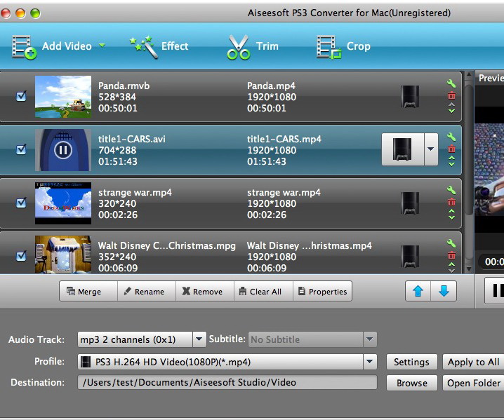Open the wrench settings for strange war.mp4
Image resolution: width=504 pixels, height=420 pixels.
[x=451, y=190]
